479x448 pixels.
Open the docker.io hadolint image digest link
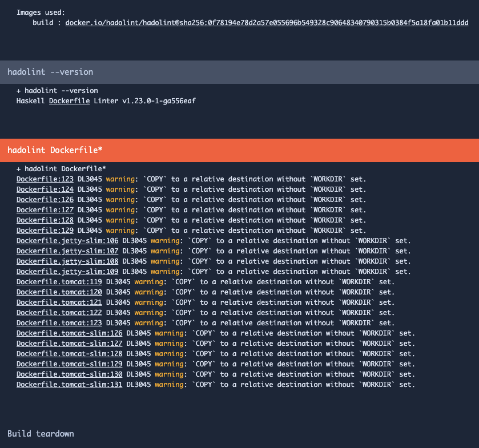pyautogui.click(x=266, y=22)
